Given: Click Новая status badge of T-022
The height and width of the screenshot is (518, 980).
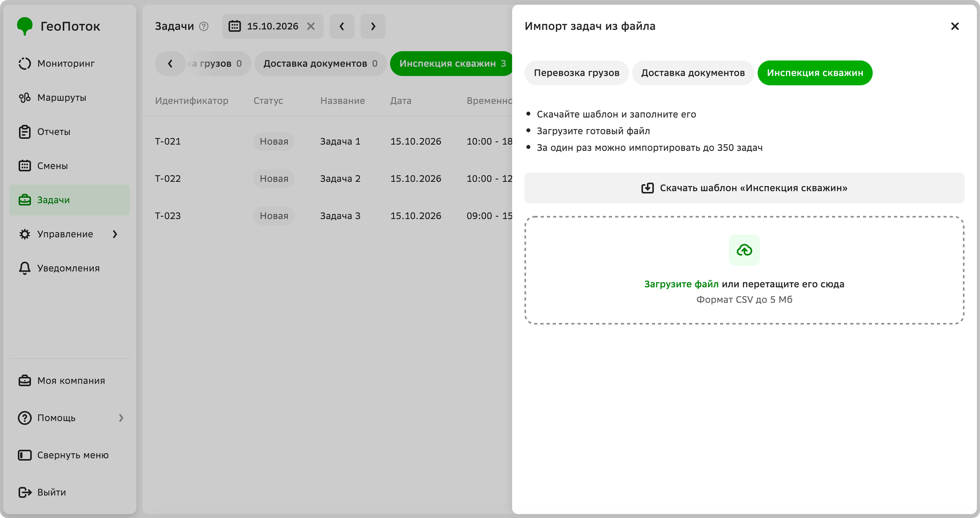Looking at the screenshot, I should tap(274, 179).
